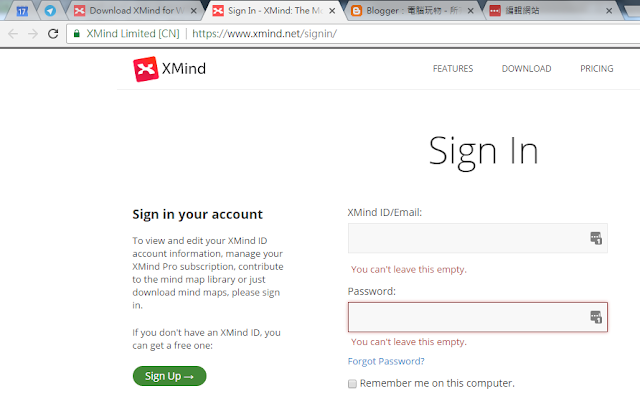Go forward in browser history
The height and width of the screenshot is (414, 640).
click(33, 33)
